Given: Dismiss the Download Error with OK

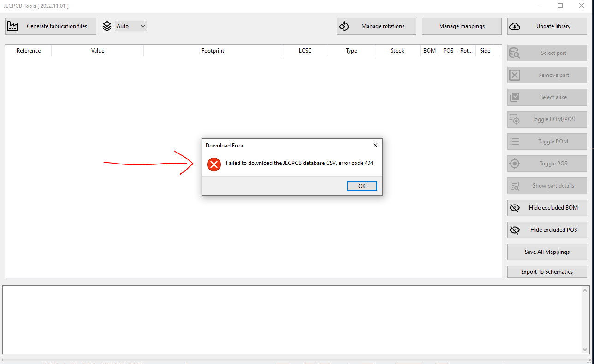Looking at the screenshot, I should click(x=362, y=185).
